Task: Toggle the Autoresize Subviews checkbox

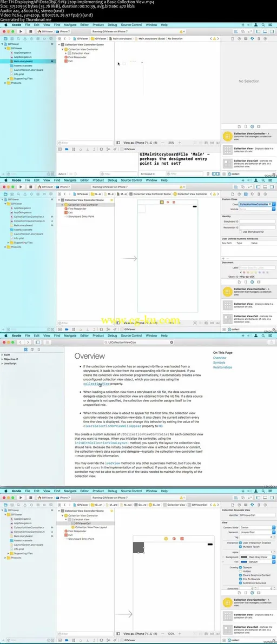Action: point(241,583)
